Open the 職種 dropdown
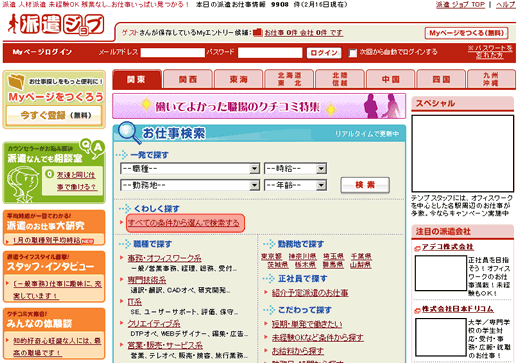The image size is (520, 363). (190, 169)
